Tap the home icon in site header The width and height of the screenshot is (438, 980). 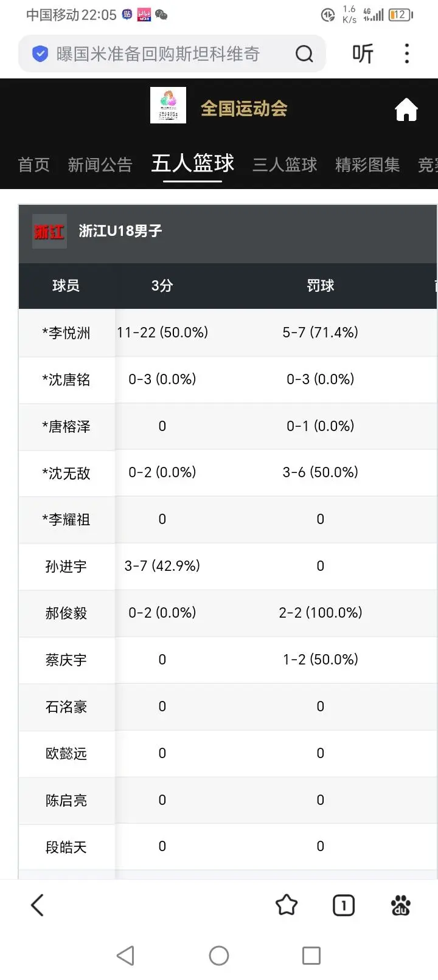pos(406,110)
